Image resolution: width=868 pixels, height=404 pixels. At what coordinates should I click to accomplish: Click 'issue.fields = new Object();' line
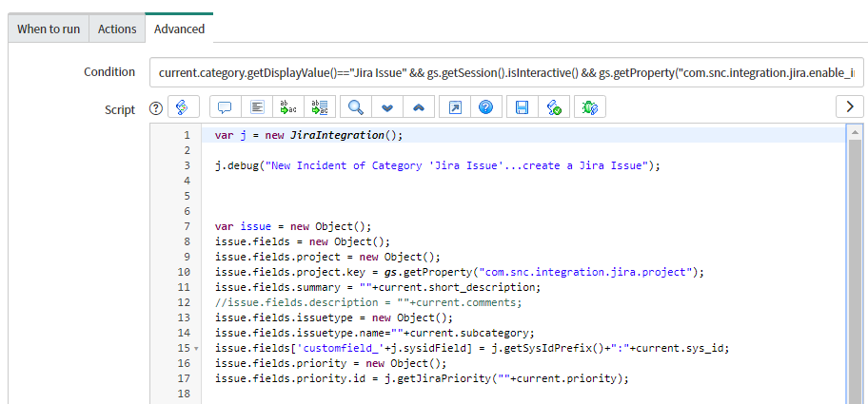[303, 241]
